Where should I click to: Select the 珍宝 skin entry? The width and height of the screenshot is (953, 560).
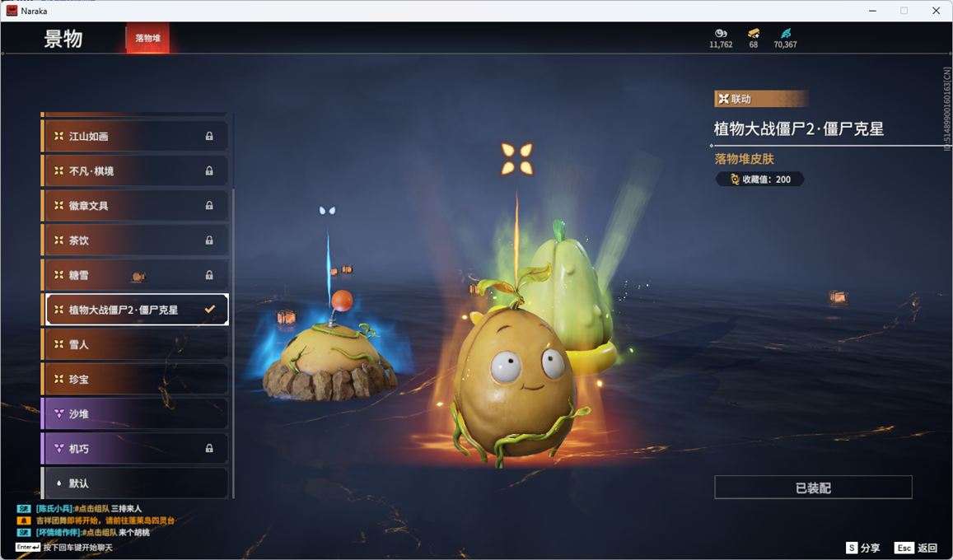coord(134,379)
